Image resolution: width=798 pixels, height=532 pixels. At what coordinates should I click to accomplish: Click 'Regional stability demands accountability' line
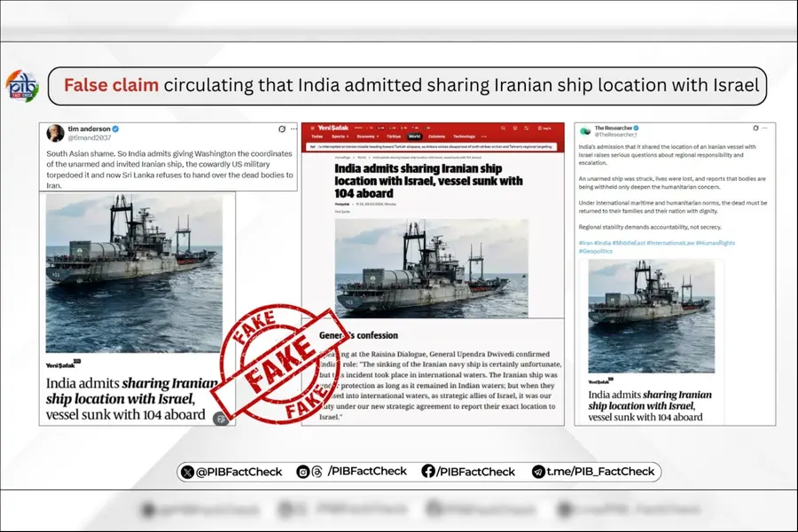click(650, 227)
